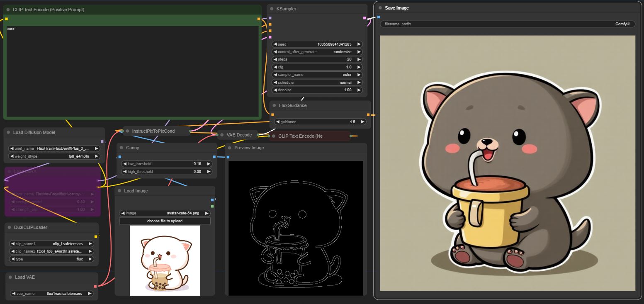This screenshot has height=304, width=644.
Task: Click the FluxGuidance output connector
Action: [x=368, y=114]
